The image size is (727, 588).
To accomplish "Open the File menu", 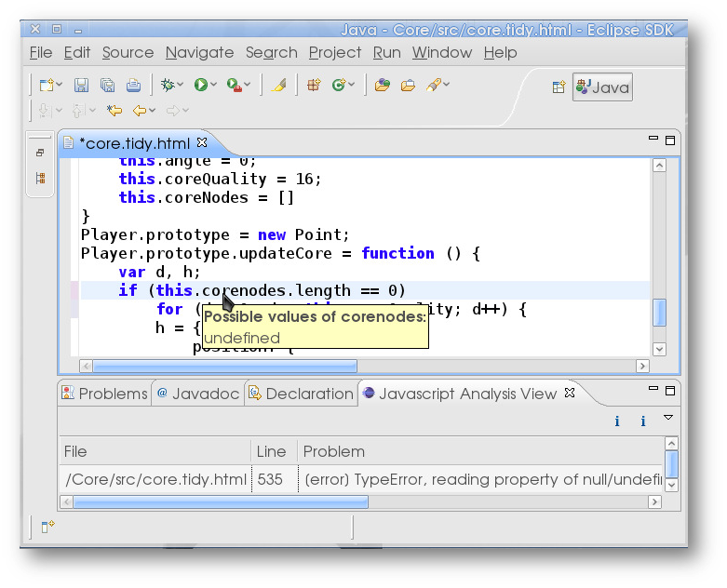I will coord(41,53).
